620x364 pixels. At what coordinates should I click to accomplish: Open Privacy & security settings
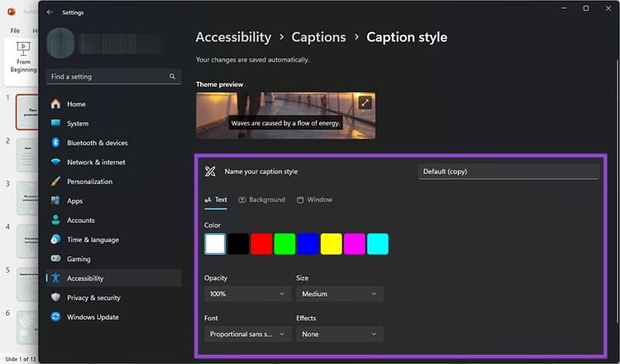[x=93, y=297]
